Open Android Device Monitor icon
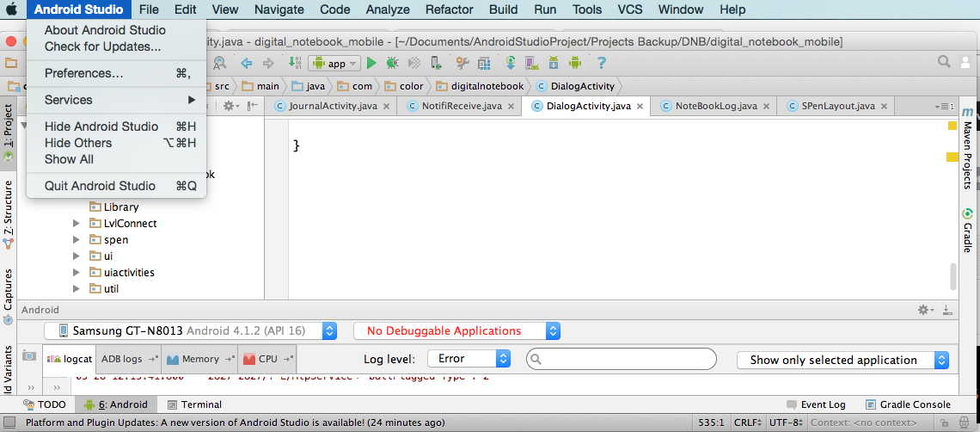 575,63
